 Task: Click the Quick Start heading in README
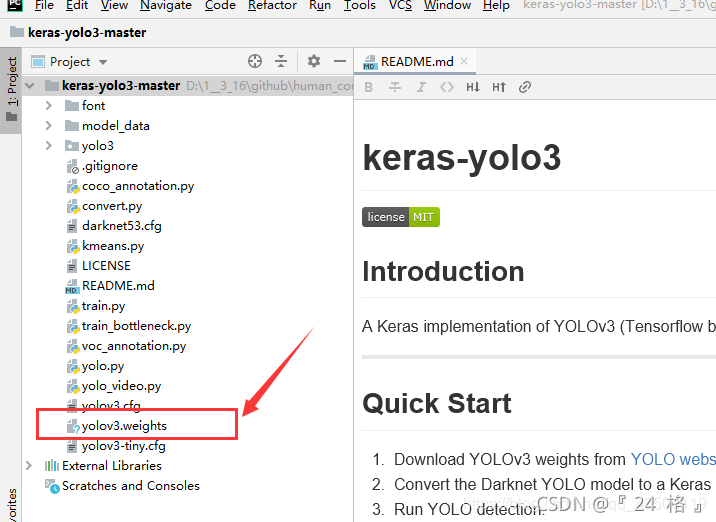point(437,403)
